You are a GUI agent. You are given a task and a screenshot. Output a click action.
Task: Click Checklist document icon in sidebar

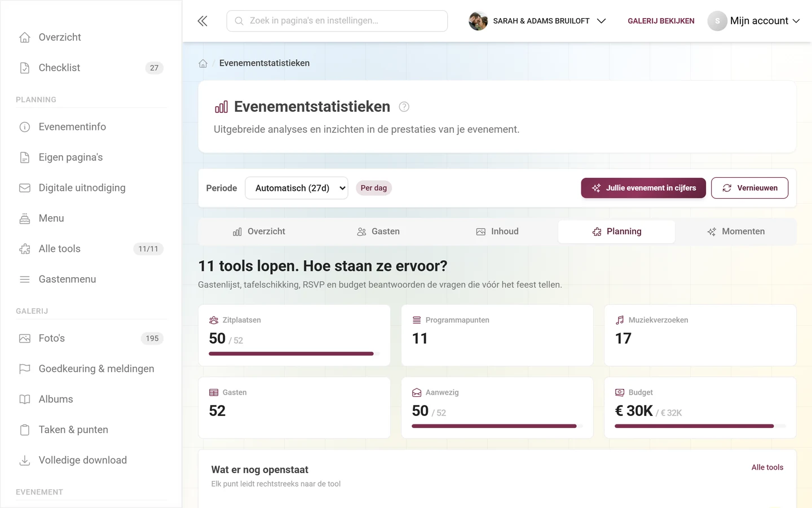tap(25, 68)
